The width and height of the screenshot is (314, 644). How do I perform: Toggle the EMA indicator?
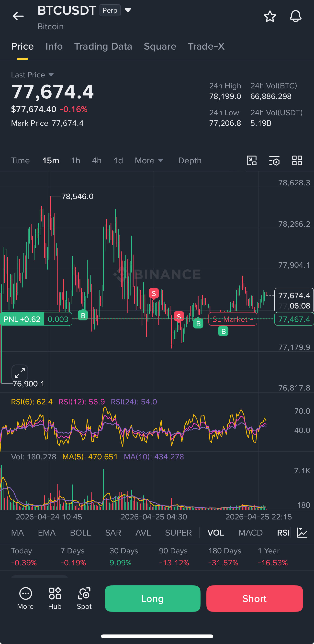(x=47, y=533)
